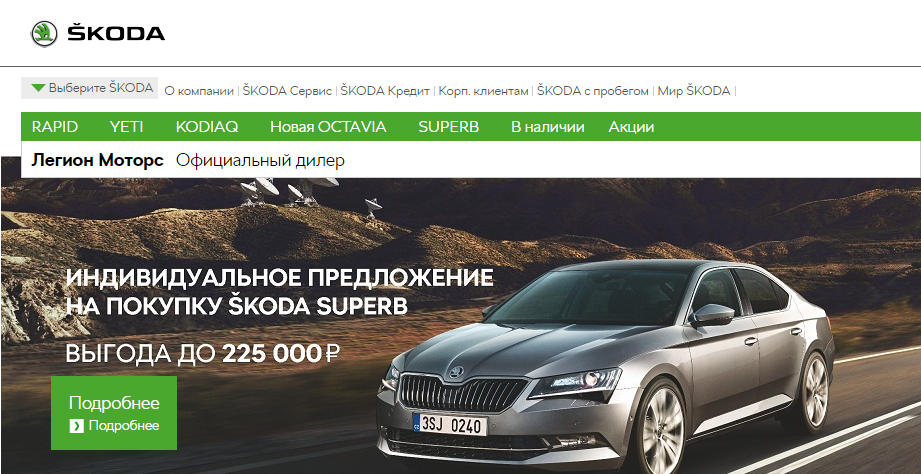Click the green Подробнее banner button
This screenshot has width=921, height=474.
(x=114, y=413)
